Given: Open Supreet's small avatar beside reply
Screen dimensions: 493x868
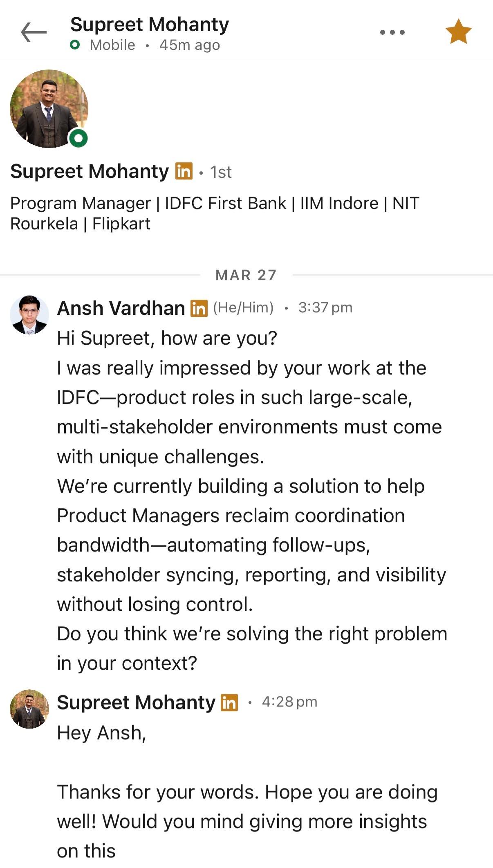Looking at the screenshot, I should click(x=29, y=709).
